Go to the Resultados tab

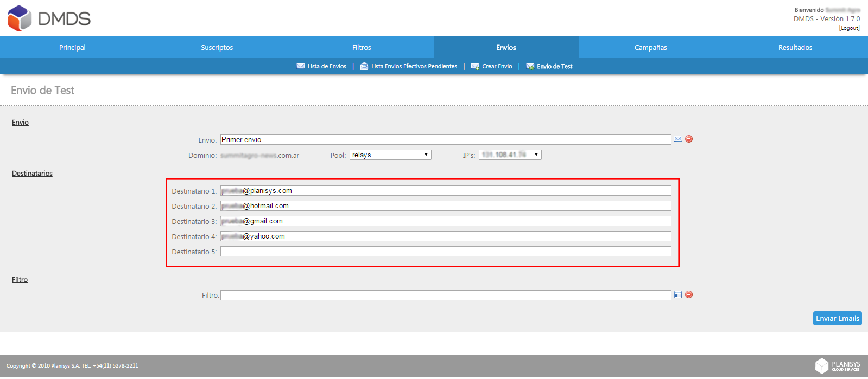coord(795,48)
